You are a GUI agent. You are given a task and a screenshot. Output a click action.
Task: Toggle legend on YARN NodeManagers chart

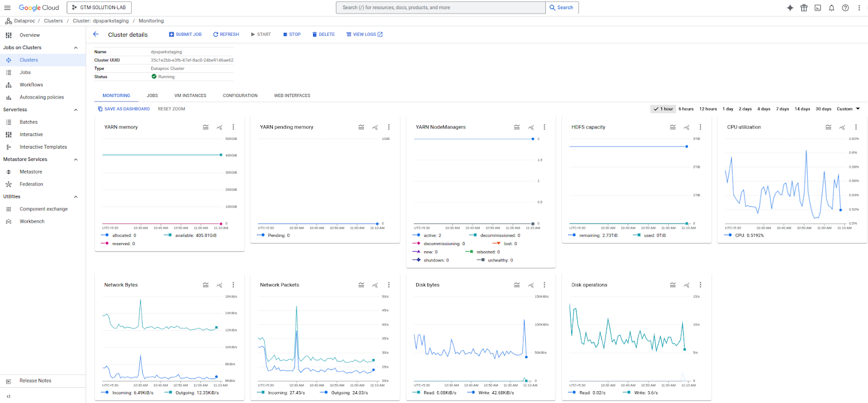(x=517, y=127)
